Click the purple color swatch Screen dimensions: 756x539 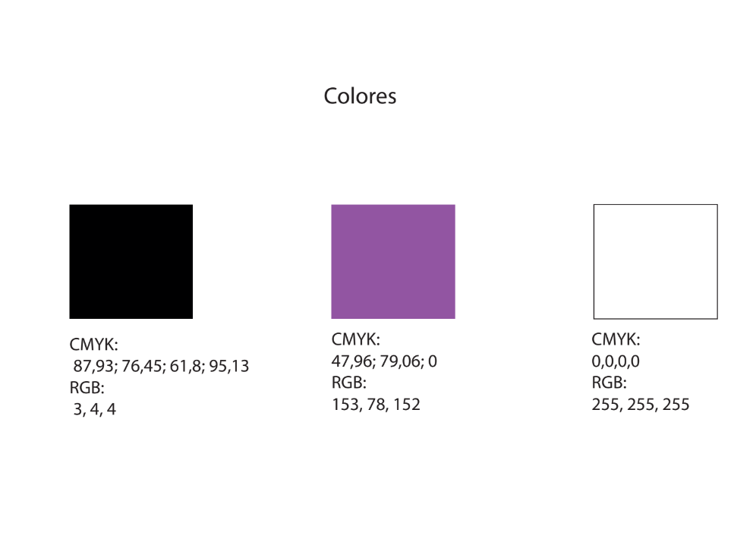393,261
